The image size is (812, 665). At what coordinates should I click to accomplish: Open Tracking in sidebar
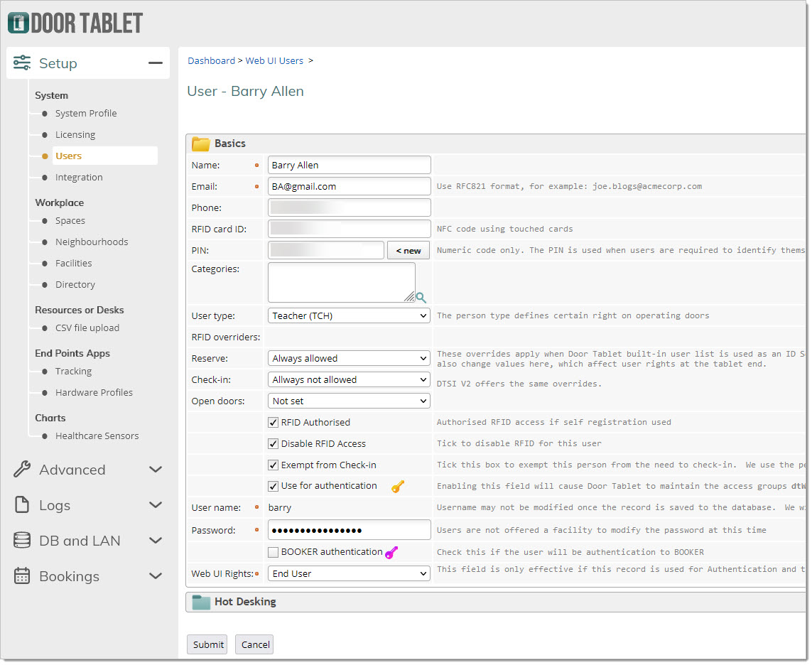[74, 372]
